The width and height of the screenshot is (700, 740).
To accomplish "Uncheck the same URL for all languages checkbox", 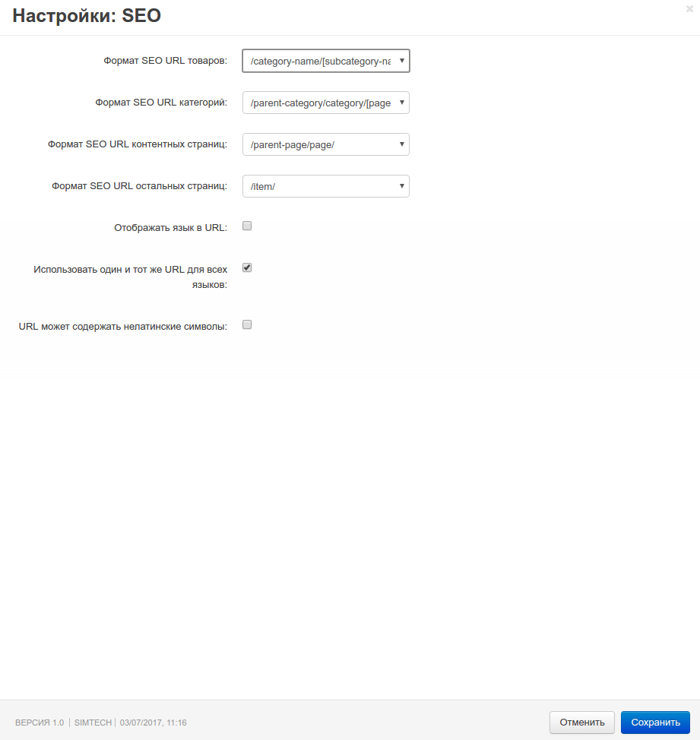I will (x=247, y=267).
